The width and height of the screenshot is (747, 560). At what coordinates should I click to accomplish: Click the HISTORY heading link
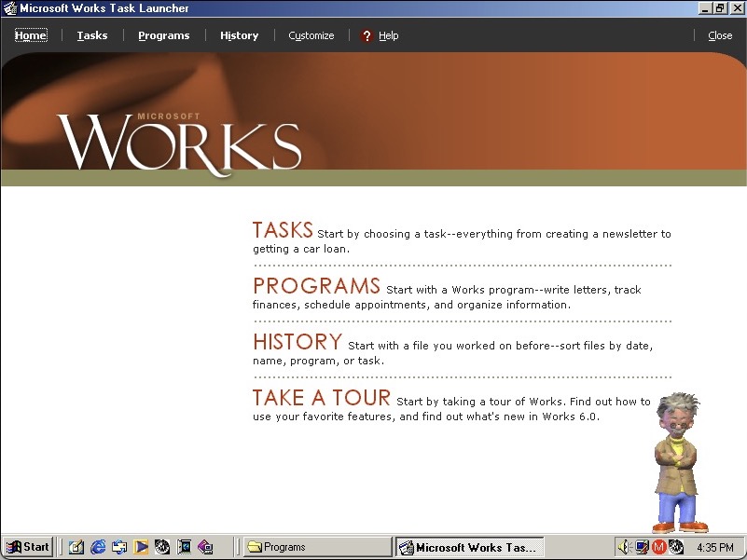pyautogui.click(x=297, y=342)
